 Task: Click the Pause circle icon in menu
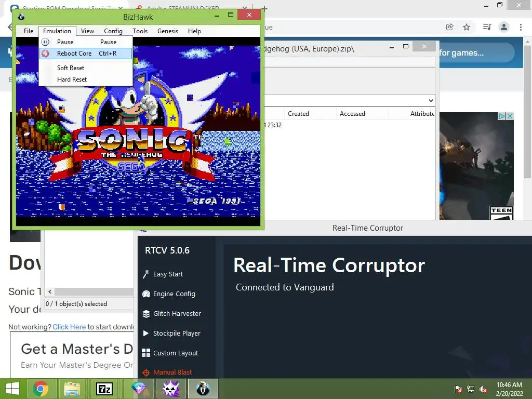click(x=45, y=42)
